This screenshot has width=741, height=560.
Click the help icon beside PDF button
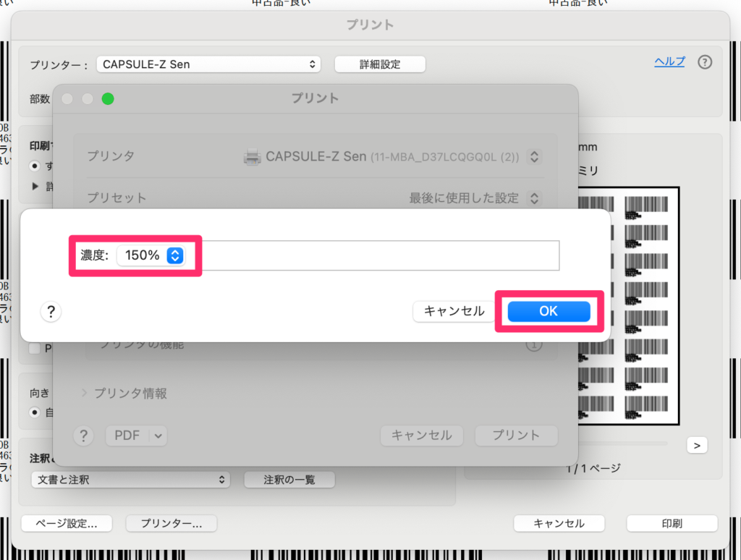click(x=85, y=435)
